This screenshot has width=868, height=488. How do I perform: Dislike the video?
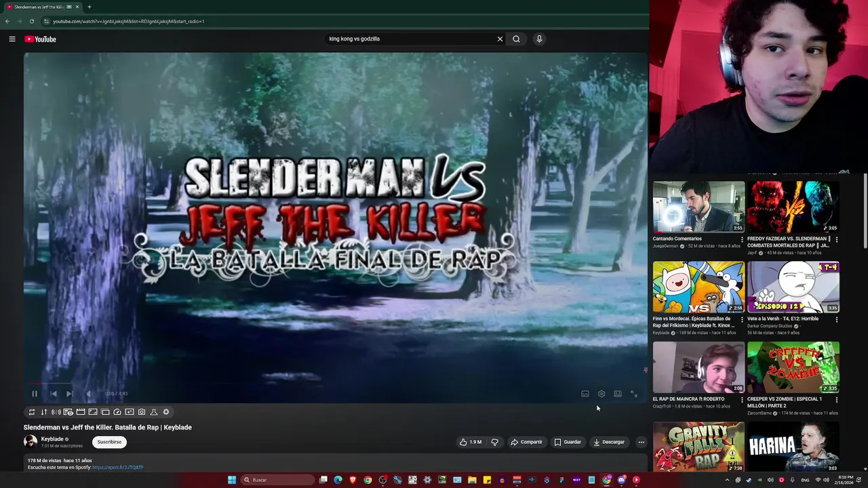494,442
